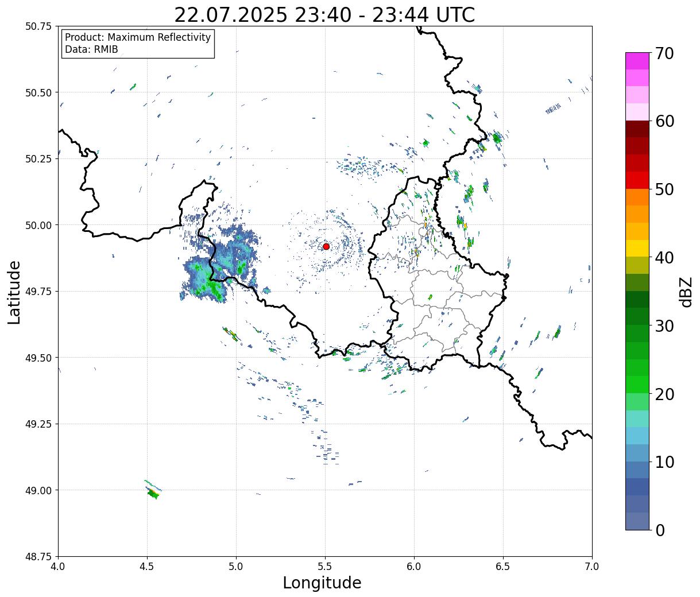The width and height of the screenshot is (700, 597).
Task: Click the 50 tick on the colorbar
Action: [x=664, y=189]
